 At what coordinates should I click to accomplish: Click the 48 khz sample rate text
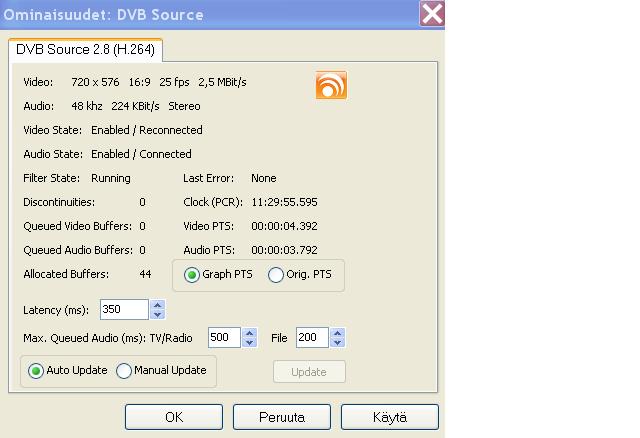click(x=87, y=106)
